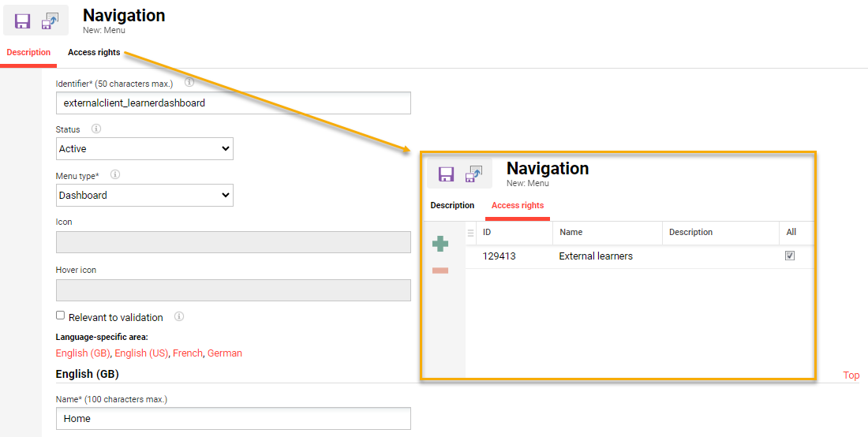Jump to German language section link
Image resolution: width=868 pixels, height=437 pixels.
tap(225, 353)
